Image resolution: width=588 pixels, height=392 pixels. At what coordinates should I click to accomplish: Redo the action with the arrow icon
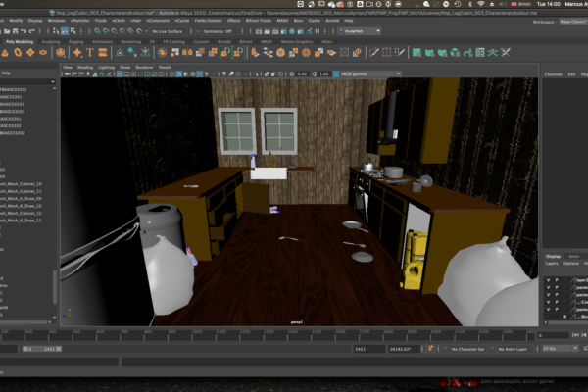pos(32,31)
